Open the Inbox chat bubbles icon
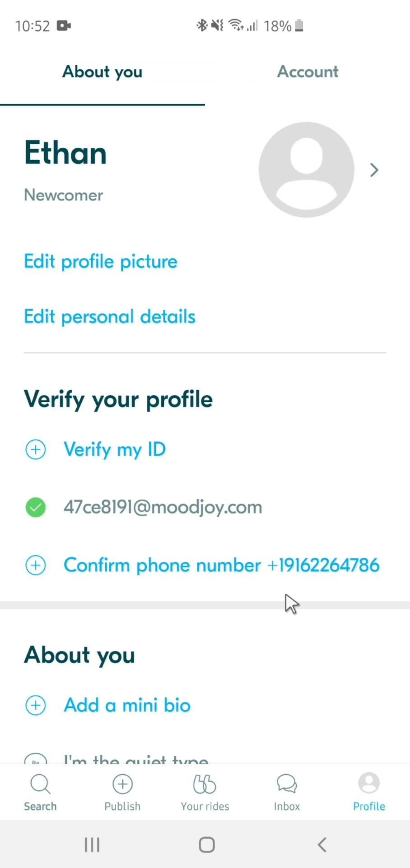The image size is (410, 868). point(287,784)
